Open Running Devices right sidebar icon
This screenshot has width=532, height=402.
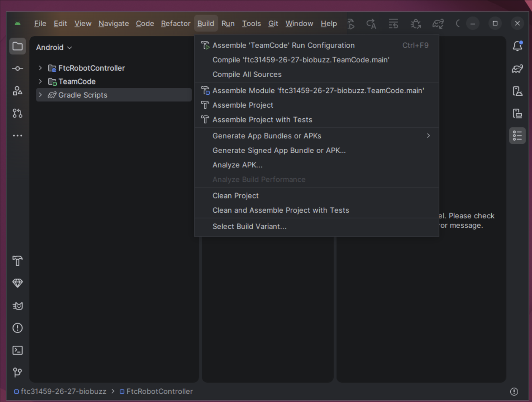click(518, 113)
